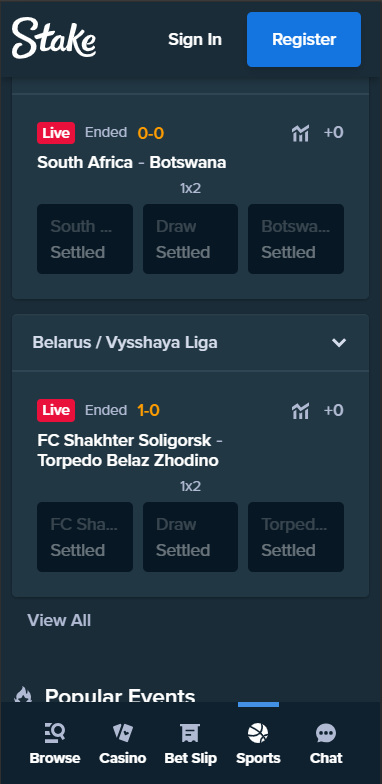Viewport: 382px width, 784px height.
Task: Show +0 more markets for Shakhter match
Action: point(334,410)
